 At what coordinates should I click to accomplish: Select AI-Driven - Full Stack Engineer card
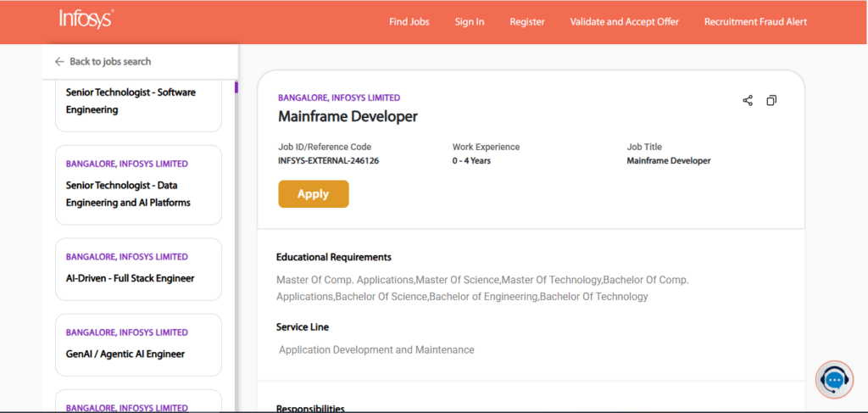click(x=138, y=269)
